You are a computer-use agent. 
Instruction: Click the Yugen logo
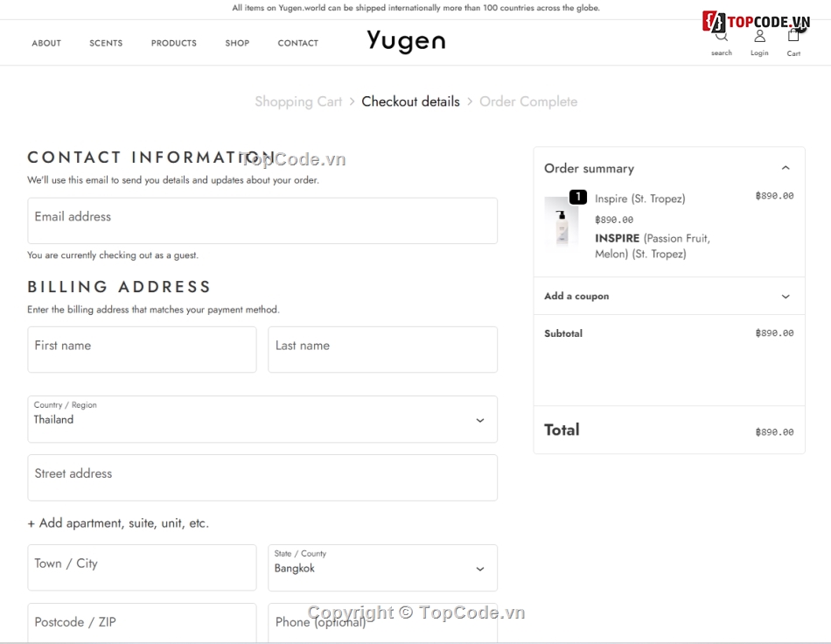coord(406,41)
